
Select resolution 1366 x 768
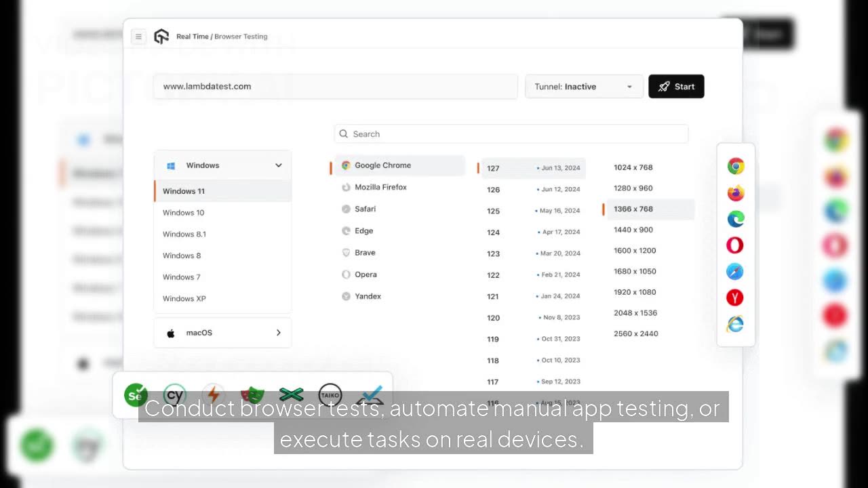pos(650,209)
